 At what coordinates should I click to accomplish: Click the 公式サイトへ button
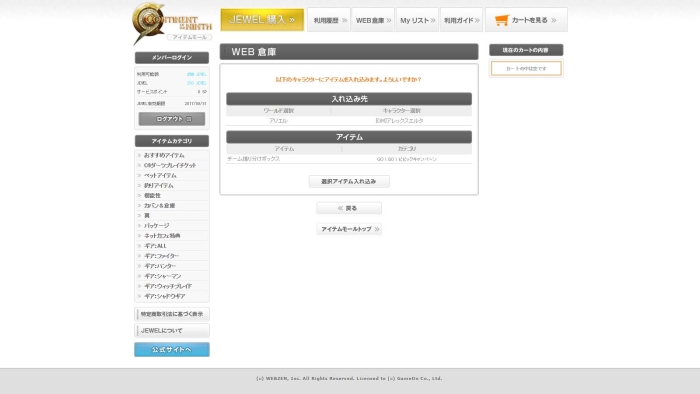tap(172, 349)
